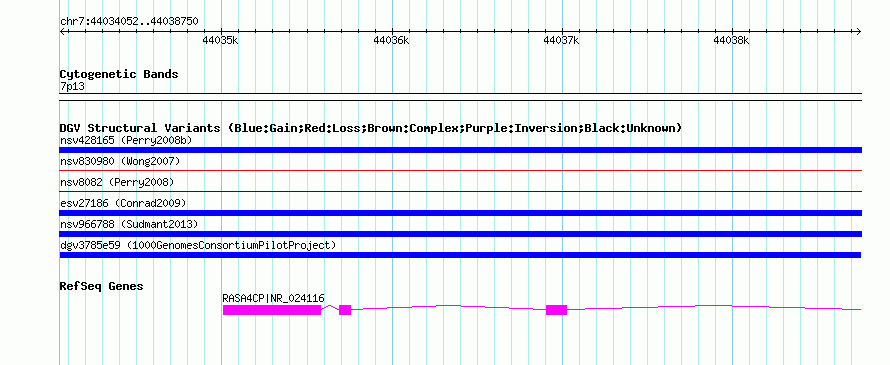Select the RefSeq Genes track title
This screenshot has width=890, height=365.
pos(101,286)
